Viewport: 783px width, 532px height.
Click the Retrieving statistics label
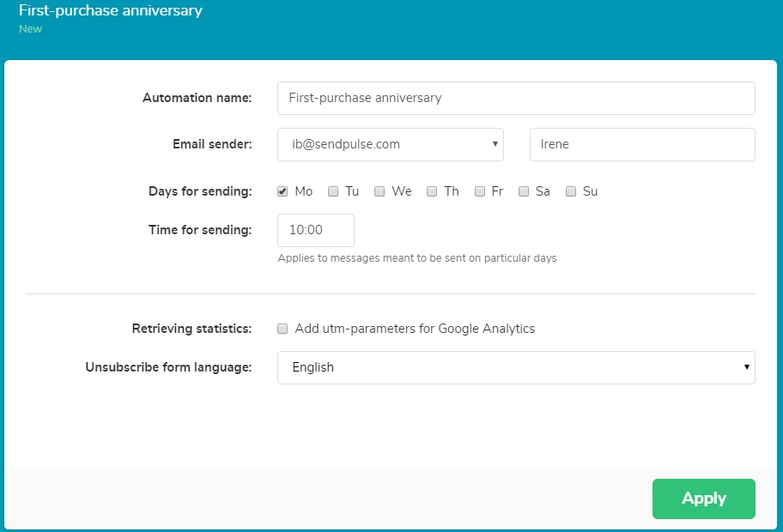click(191, 329)
